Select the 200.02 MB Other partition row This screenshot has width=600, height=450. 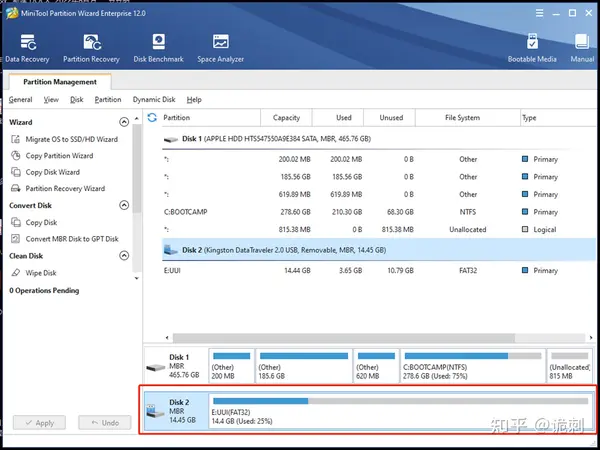pyautogui.click(x=379, y=159)
